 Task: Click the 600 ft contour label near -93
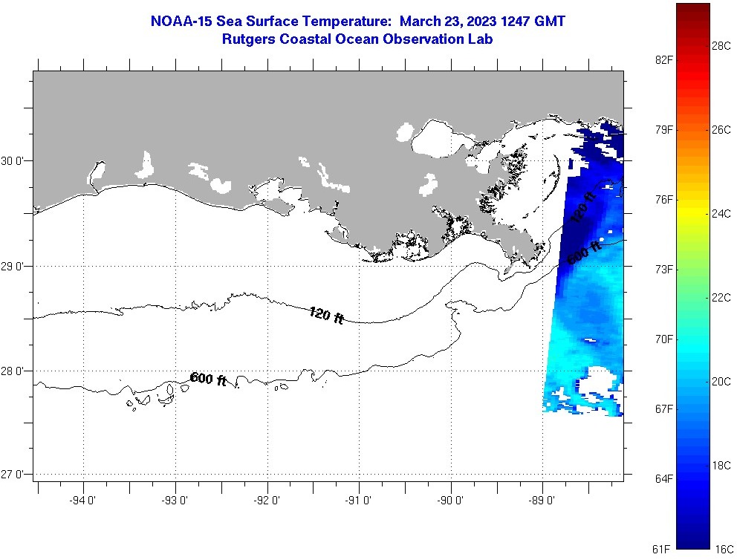[x=209, y=379]
